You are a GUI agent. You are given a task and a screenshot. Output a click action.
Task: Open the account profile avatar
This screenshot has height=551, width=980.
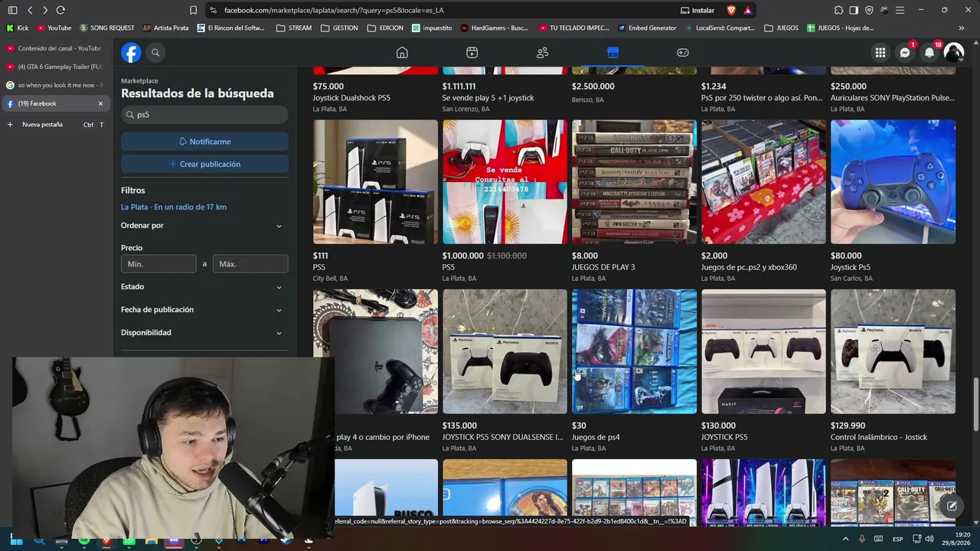[x=954, y=53]
